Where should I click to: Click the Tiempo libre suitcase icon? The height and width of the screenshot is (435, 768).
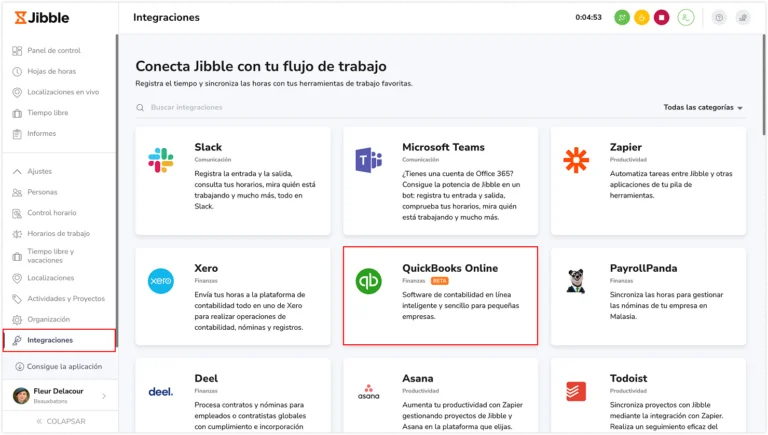tap(17, 113)
